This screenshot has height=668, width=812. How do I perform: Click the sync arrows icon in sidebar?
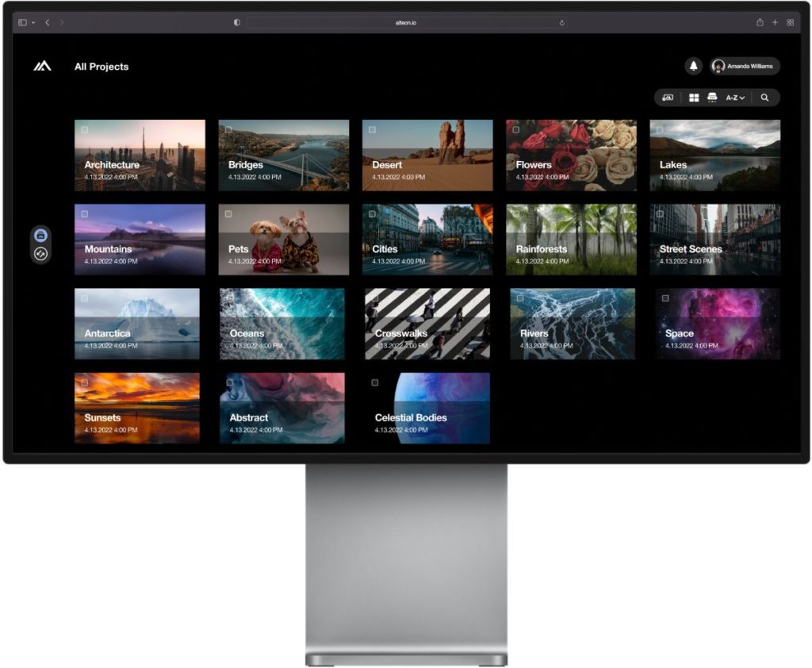click(41, 254)
